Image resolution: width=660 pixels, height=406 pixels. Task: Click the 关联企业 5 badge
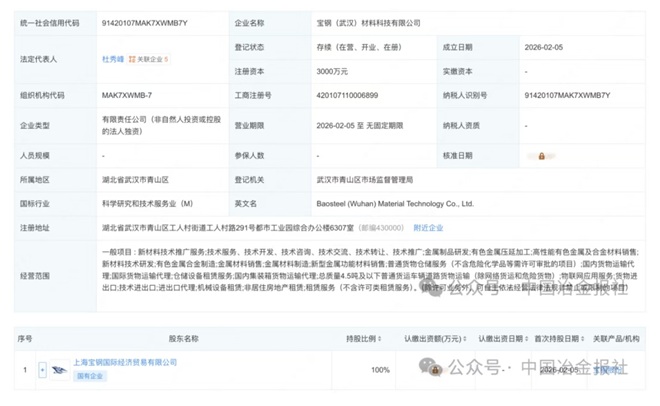(x=150, y=59)
